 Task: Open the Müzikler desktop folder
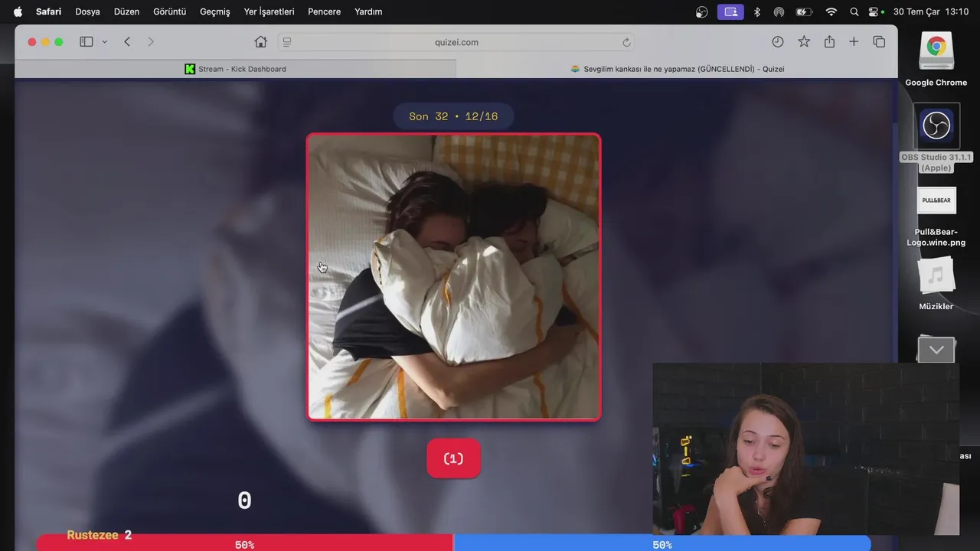point(936,283)
